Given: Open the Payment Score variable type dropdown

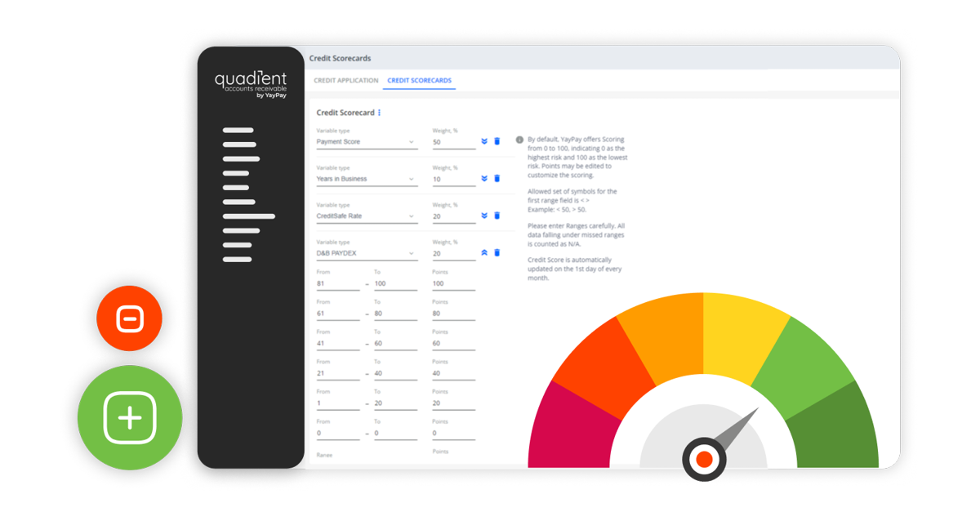Looking at the screenshot, I should [412, 141].
